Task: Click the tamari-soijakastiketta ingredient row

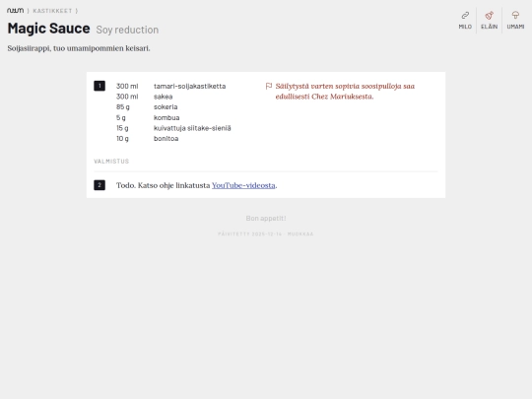Action: click(171, 86)
